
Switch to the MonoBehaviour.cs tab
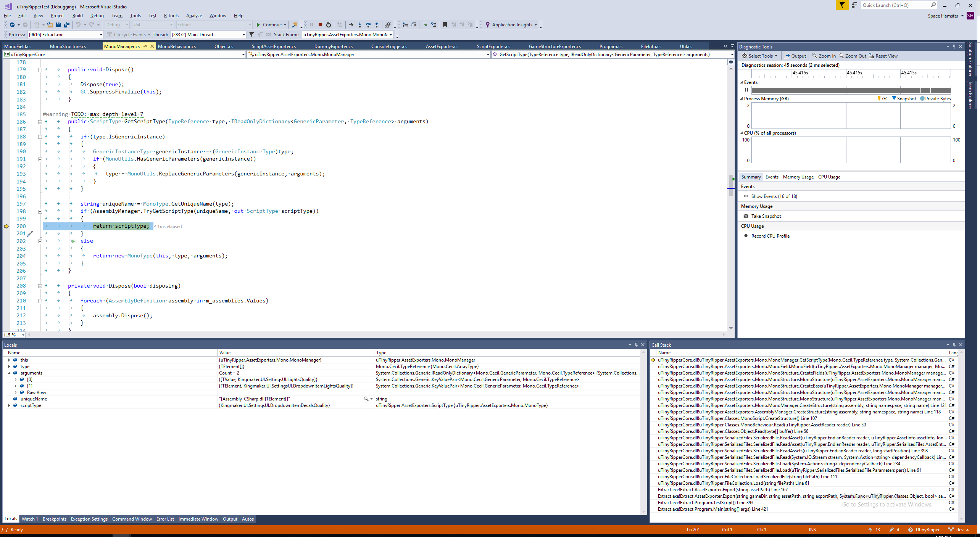tap(177, 46)
